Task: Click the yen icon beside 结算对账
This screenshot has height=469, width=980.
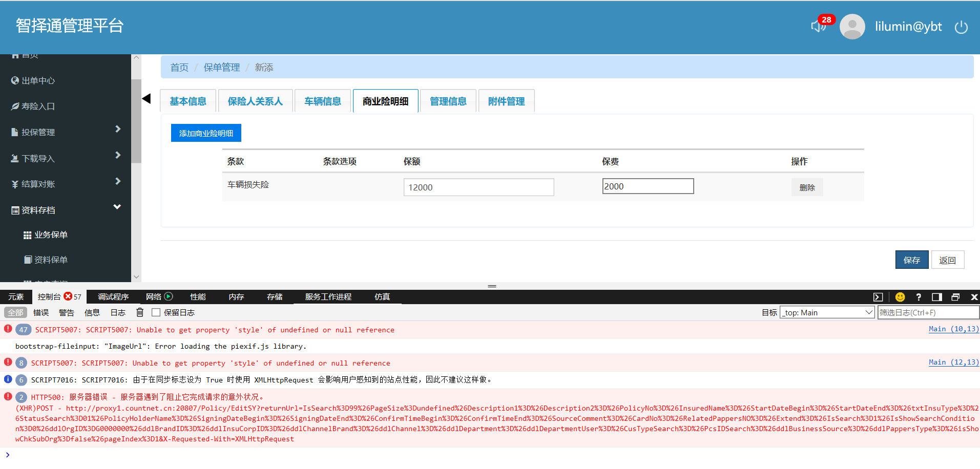Action: pos(15,184)
